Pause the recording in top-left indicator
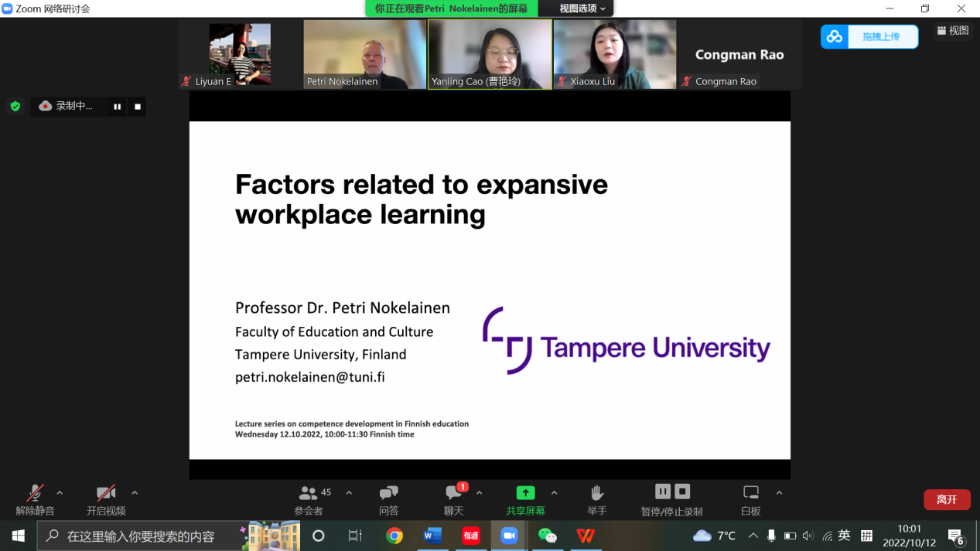Screen dimensions: 980x551 (118, 107)
